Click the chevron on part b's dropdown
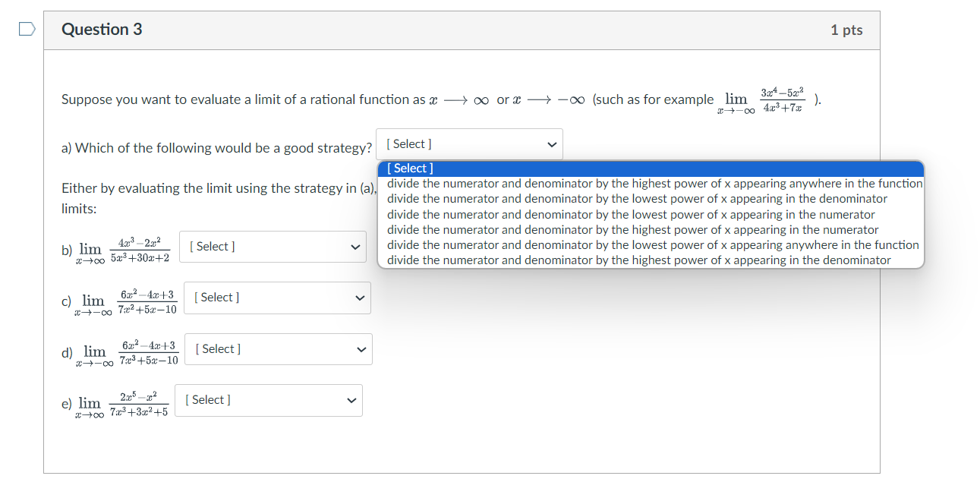The width and height of the screenshot is (980, 501). (x=356, y=246)
